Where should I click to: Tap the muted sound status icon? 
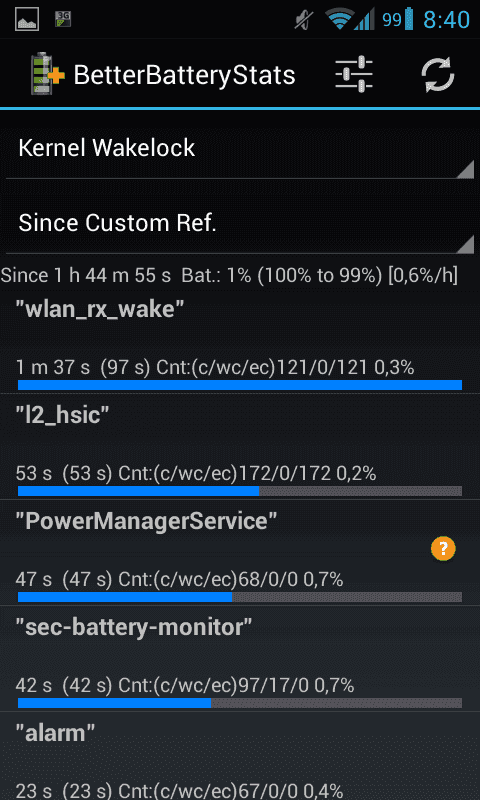(304, 20)
